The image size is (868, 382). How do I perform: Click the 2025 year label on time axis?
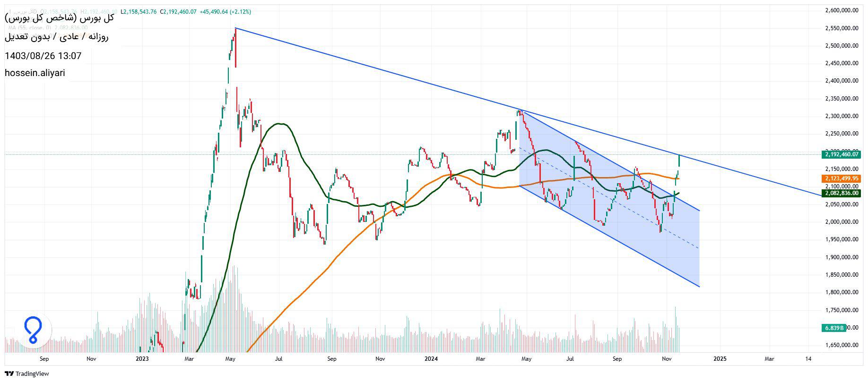pyautogui.click(x=720, y=359)
